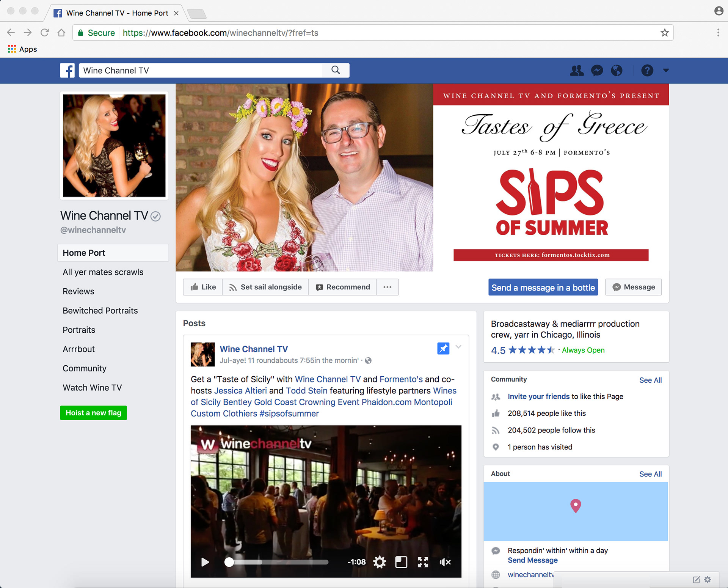
Task: Open the Bewitched Portraits section
Action: [100, 311]
